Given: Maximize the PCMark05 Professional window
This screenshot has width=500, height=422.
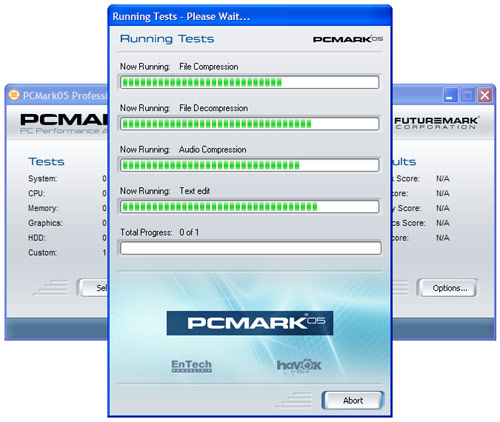Looking at the screenshot, I should coord(468,95).
